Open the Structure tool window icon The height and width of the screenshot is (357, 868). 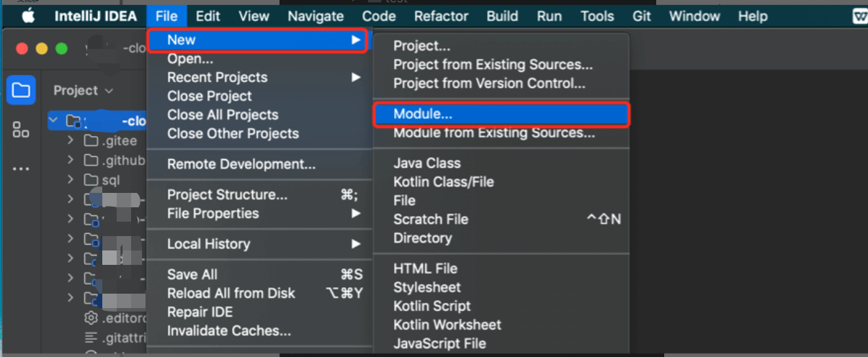(x=21, y=130)
